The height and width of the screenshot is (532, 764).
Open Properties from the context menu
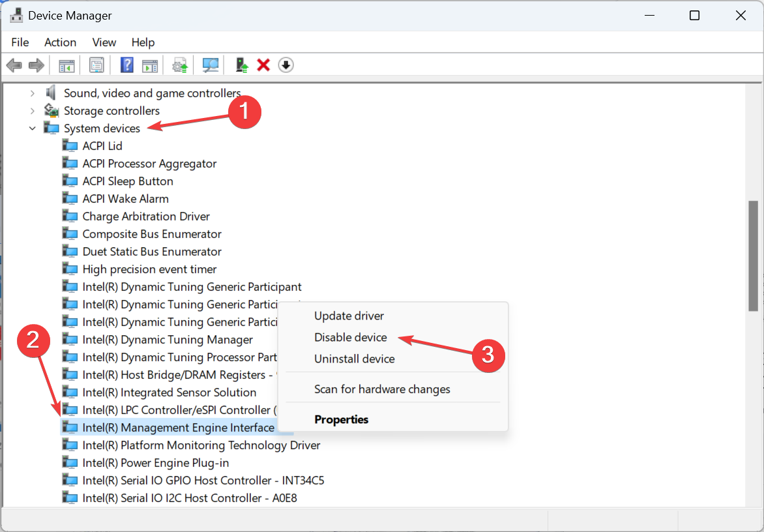coord(341,419)
